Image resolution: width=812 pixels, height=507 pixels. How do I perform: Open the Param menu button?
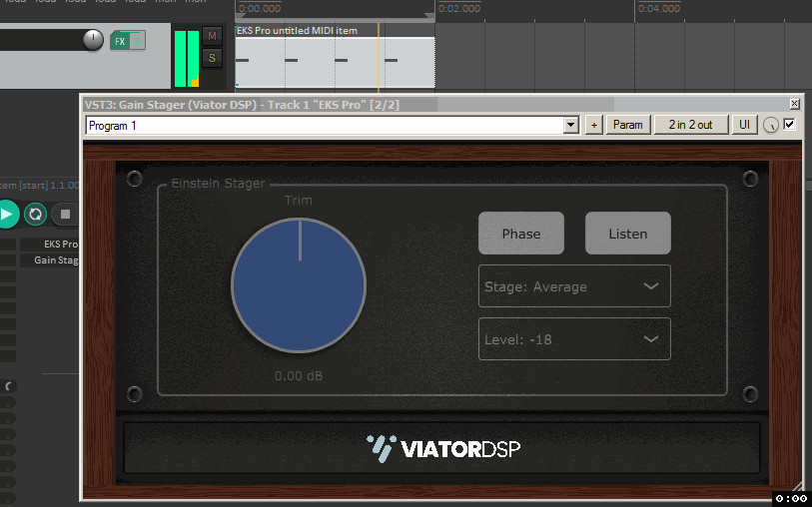628,125
